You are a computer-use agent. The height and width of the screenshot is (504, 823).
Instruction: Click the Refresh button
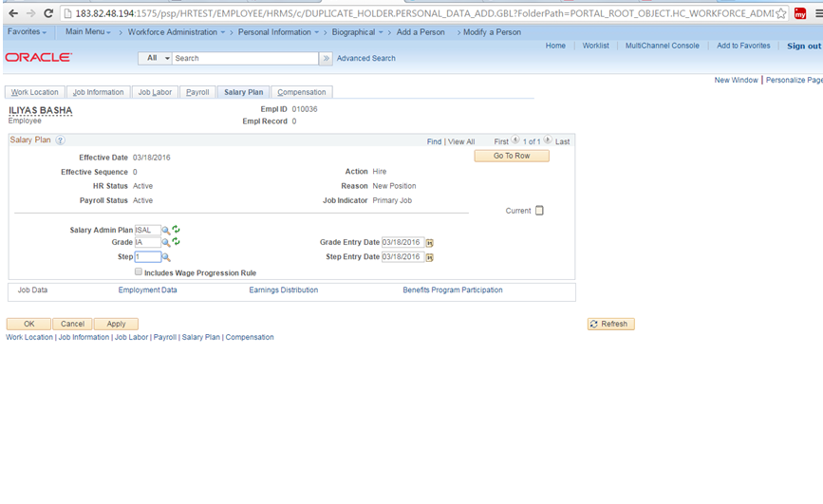(611, 324)
